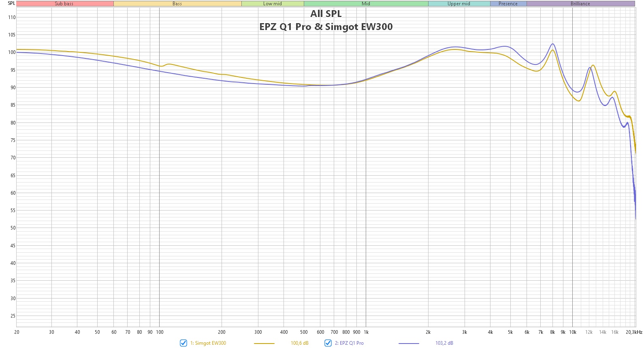This screenshot has height=348, width=644.
Task: Click the 'EPZ Q1 Pro & Simgot EW300' subtitle
Action: click(x=326, y=27)
